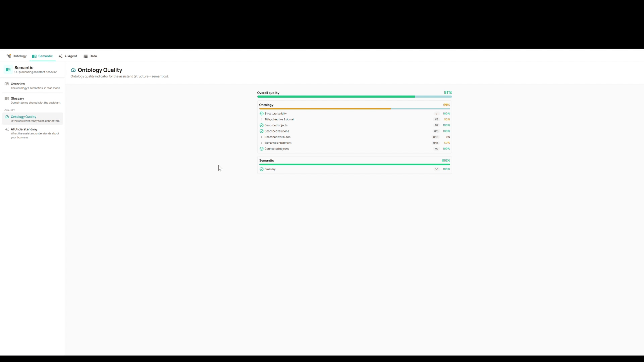This screenshot has height=362, width=644.
Task: Click the Ontology Quality gauge icon in sidebar
Action: tap(7, 117)
